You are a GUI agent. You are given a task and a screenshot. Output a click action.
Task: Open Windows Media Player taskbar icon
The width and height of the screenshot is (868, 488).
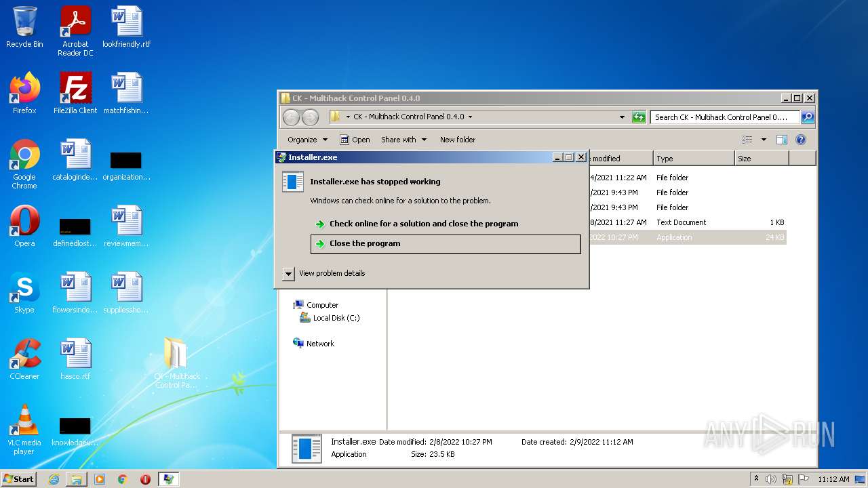(x=100, y=479)
